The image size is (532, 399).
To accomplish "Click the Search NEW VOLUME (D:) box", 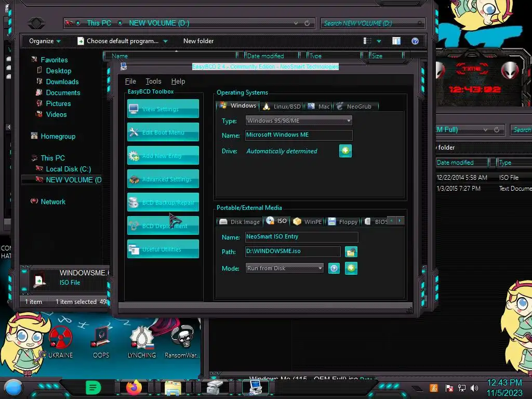I will click(x=372, y=23).
